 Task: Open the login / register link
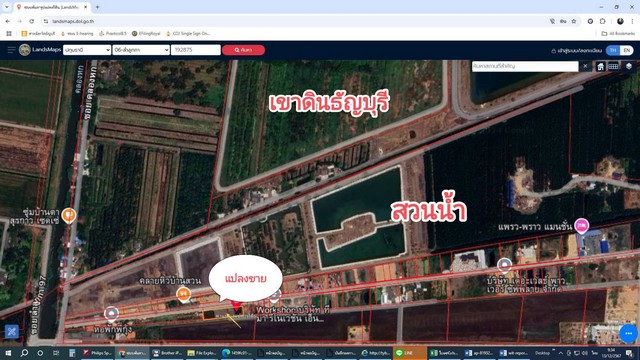[x=576, y=51]
